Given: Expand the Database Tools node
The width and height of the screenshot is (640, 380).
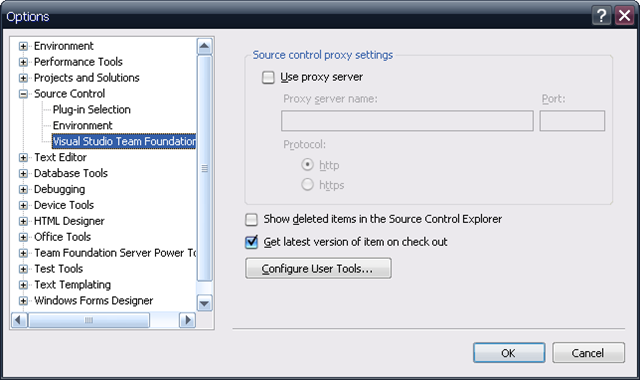Looking at the screenshot, I should tap(23, 173).
